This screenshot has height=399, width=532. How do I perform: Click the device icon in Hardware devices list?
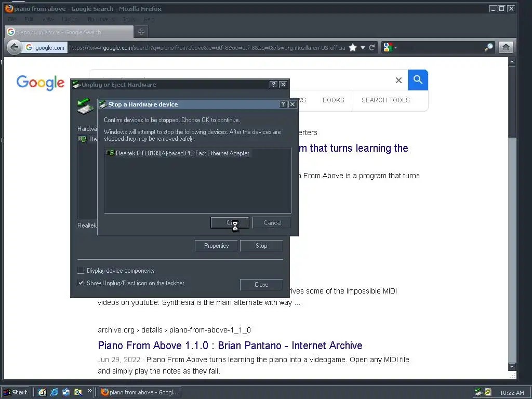[x=82, y=139]
